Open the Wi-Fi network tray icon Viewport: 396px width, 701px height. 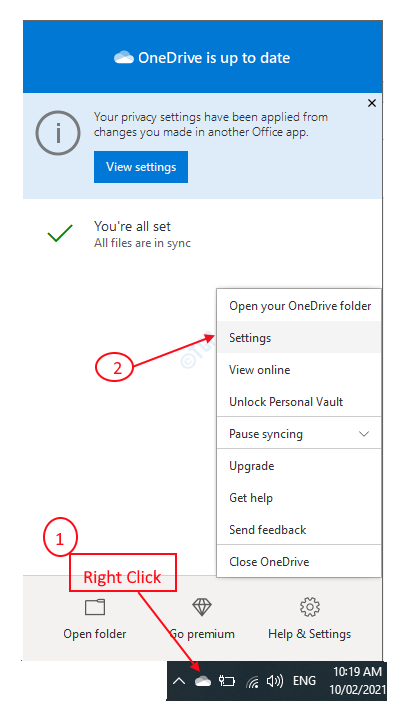pyautogui.click(x=253, y=681)
